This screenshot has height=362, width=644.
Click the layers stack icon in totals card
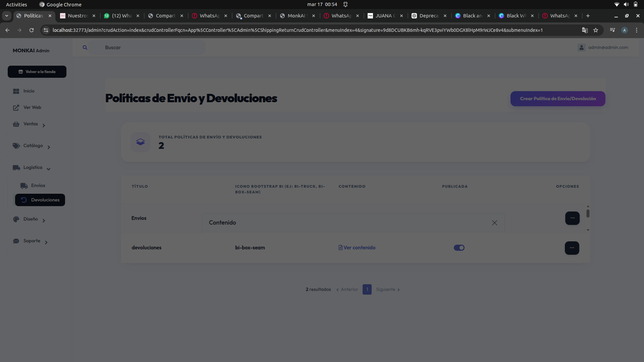pos(141,142)
